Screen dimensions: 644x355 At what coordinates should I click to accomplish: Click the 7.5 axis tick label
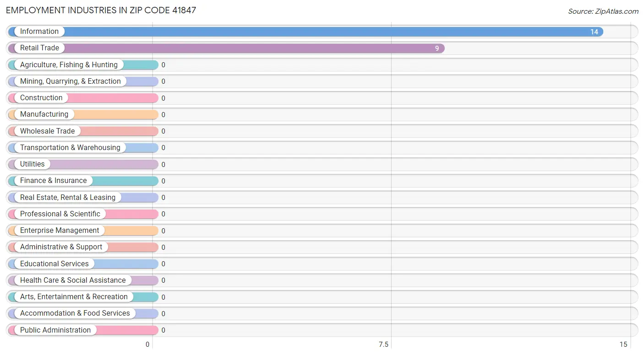pyautogui.click(x=383, y=344)
